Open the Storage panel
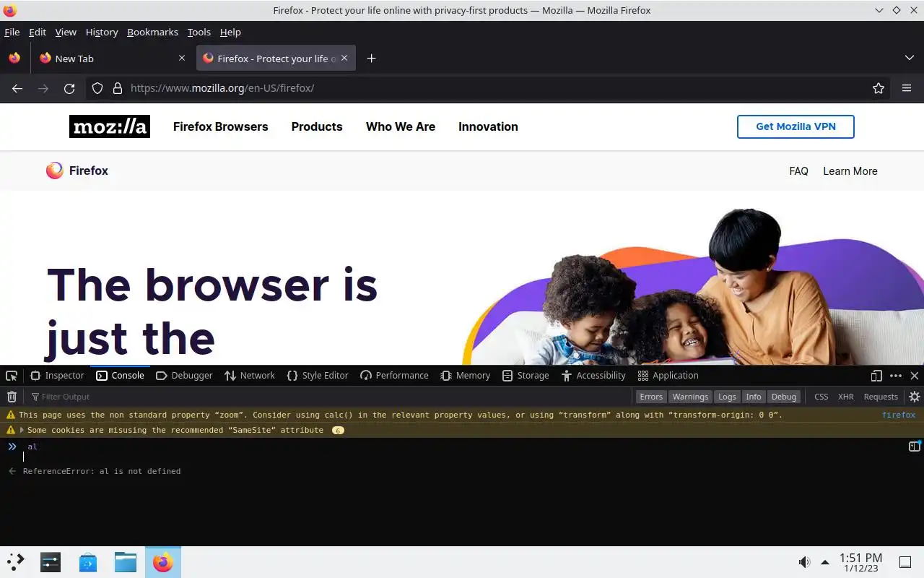The width and height of the screenshot is (924, 578). click(x=526, y=376)
